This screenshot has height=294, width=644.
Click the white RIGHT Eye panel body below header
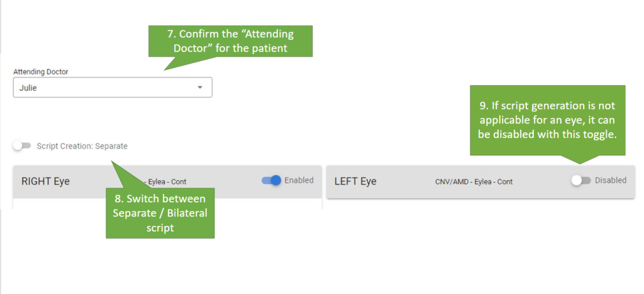[x=167, y=203]
